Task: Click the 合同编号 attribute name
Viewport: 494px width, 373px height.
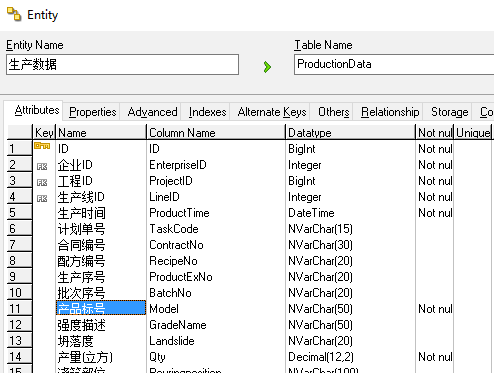Action: click(81, 245)
